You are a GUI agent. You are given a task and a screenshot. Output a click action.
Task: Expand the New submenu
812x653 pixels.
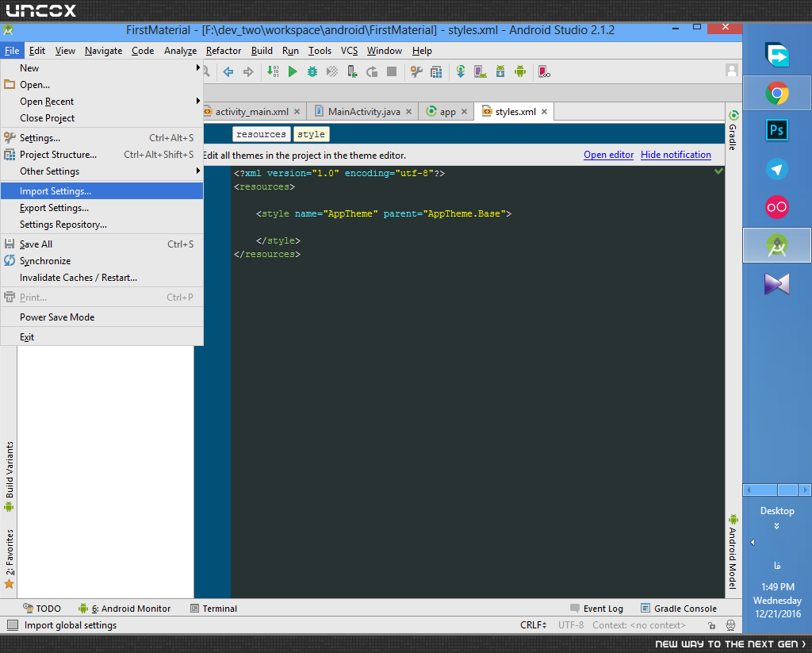point(102,68)
